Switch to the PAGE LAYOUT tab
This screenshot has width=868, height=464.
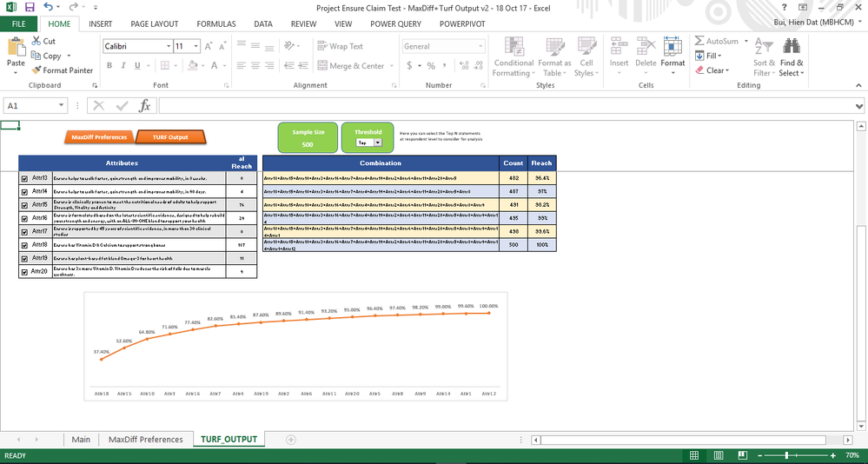(x=155, y=23)
